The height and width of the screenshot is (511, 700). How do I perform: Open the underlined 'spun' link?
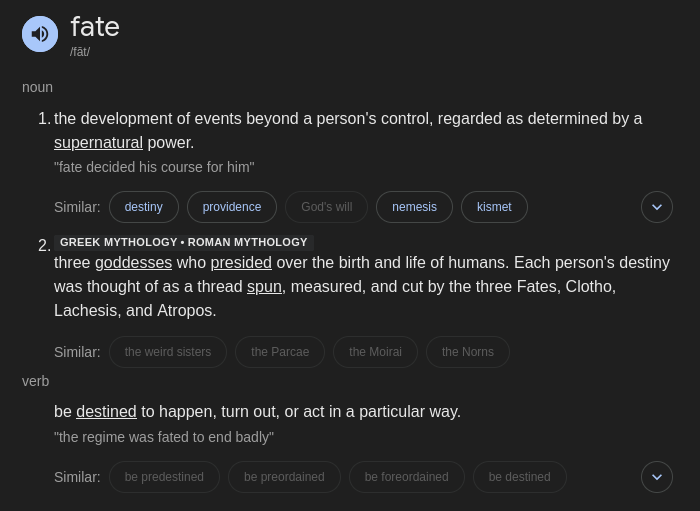[264, 287]
